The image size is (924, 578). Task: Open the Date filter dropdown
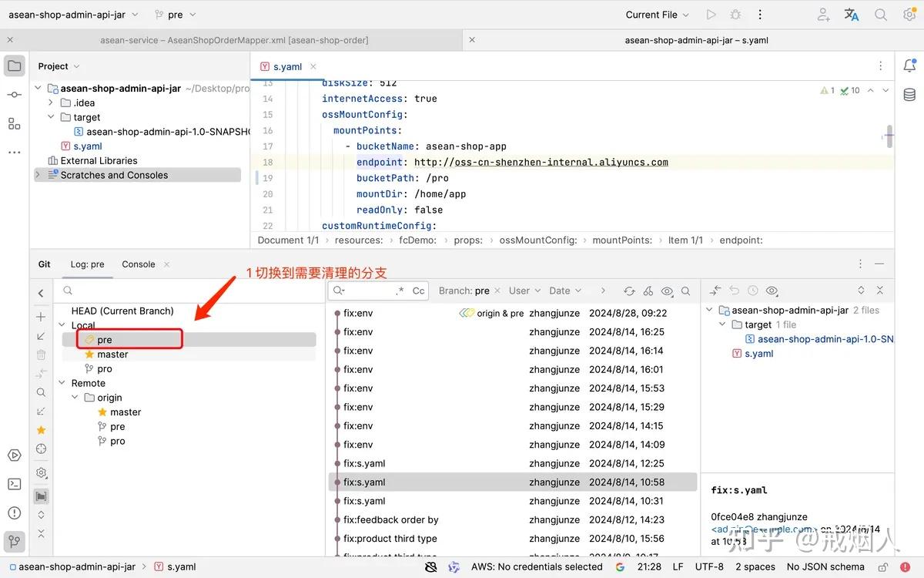coord(564,291)
